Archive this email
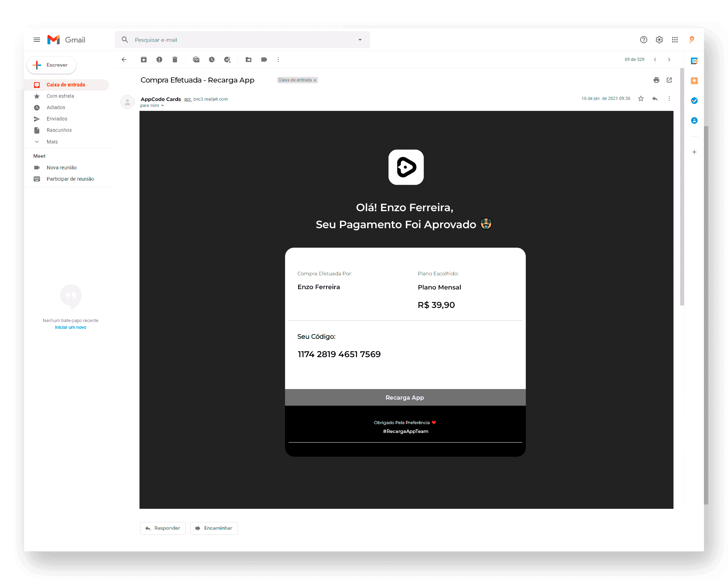The image size is (728, 580). (x=144, y=60)
